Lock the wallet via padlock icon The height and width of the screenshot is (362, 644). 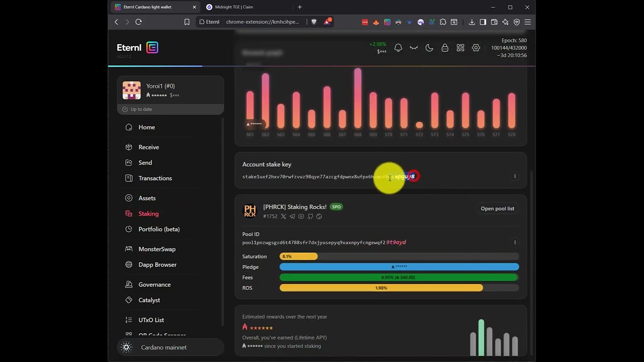point(445,48)
